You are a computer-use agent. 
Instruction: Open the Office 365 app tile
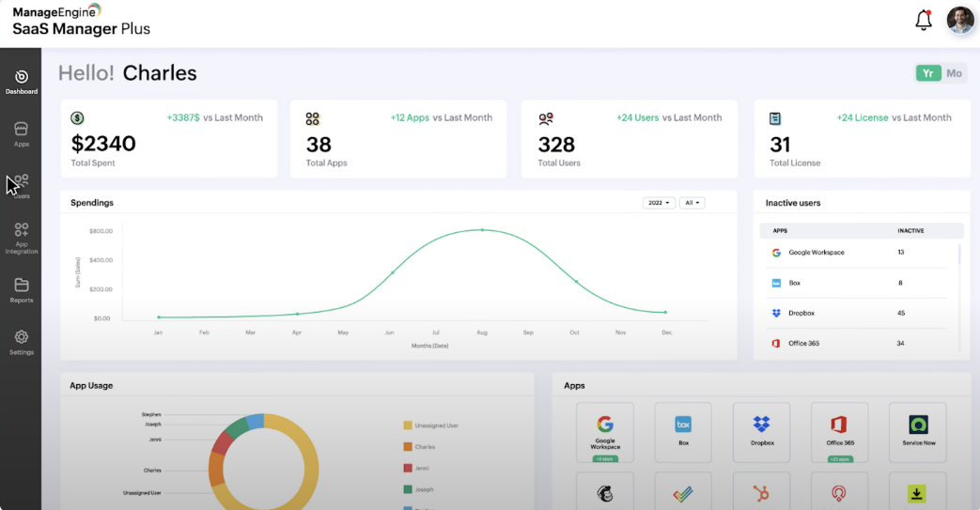tap(839, 432)
